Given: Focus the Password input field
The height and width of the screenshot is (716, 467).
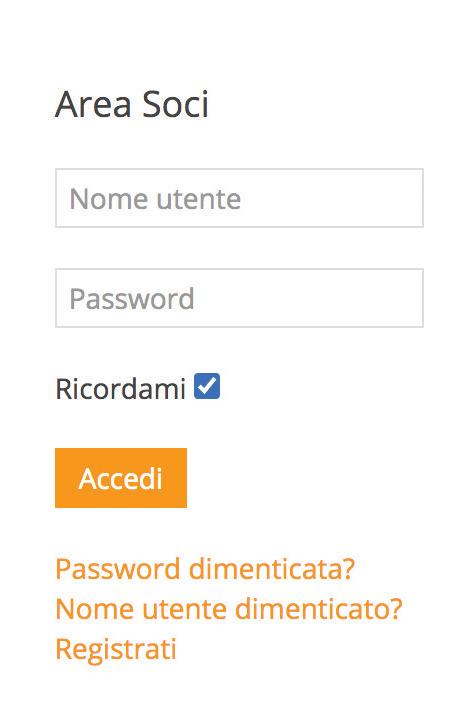Looking at the screenshot, I should [239, 298].
